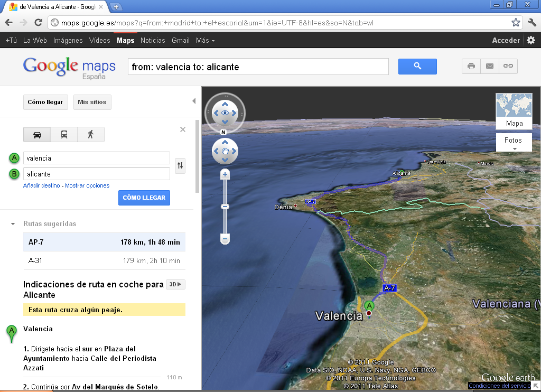
Task: Switch the view to Mapa
Action: [514, 123]
